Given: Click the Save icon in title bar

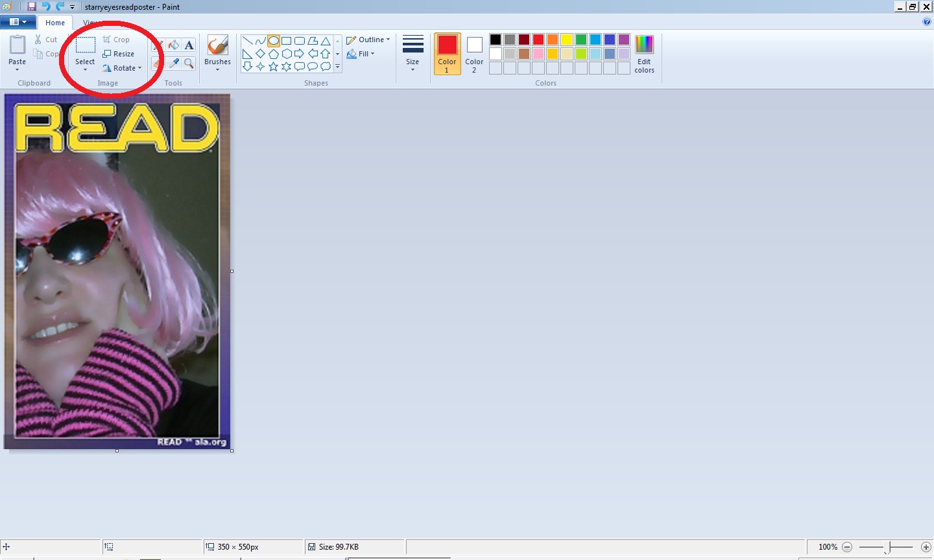Looking at the screenshot, I should [x=31, y=6].
